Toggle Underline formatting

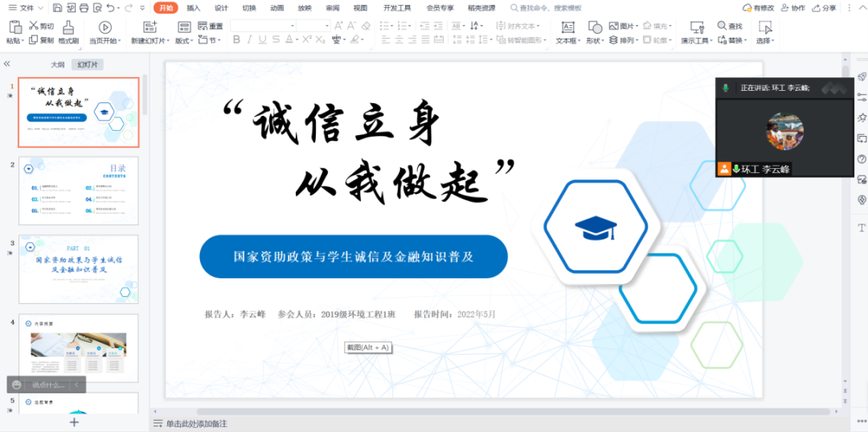[x=262, y=40]
